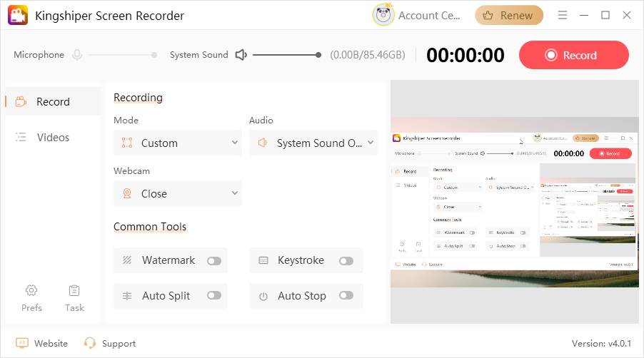Open the Support link text
This screenshot has width=644, height=358.
point(119,344)
